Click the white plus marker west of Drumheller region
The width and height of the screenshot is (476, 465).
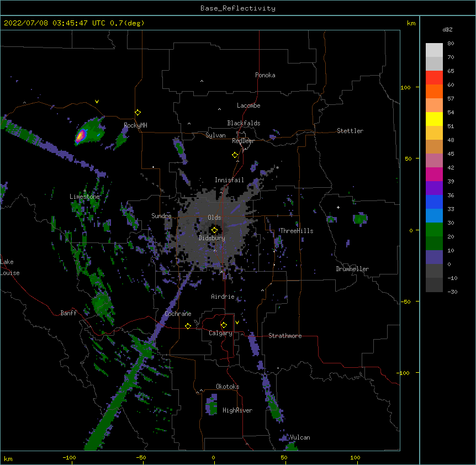coord(338,207)
